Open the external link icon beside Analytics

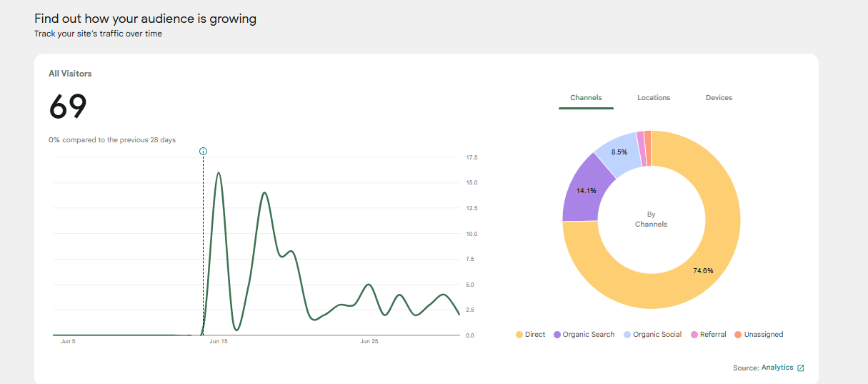(801, 368)
